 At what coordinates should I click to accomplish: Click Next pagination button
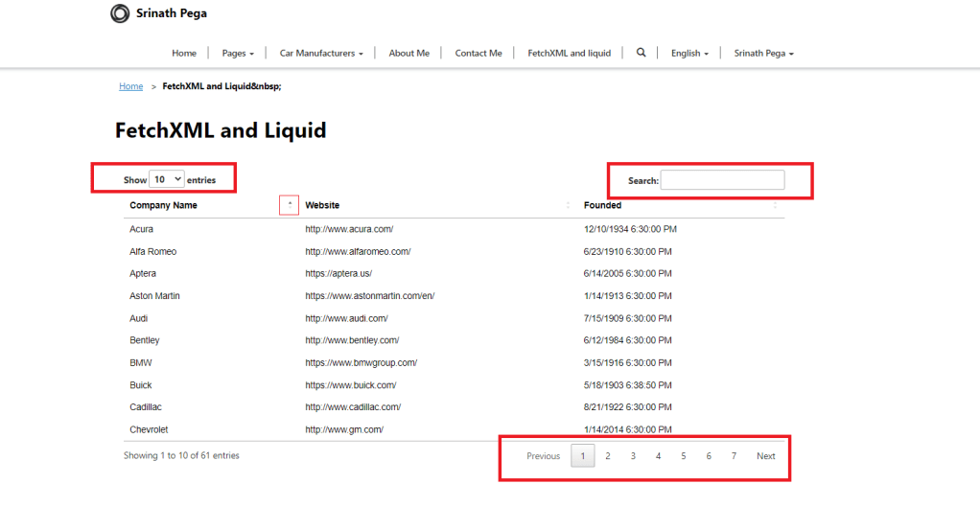765,456
